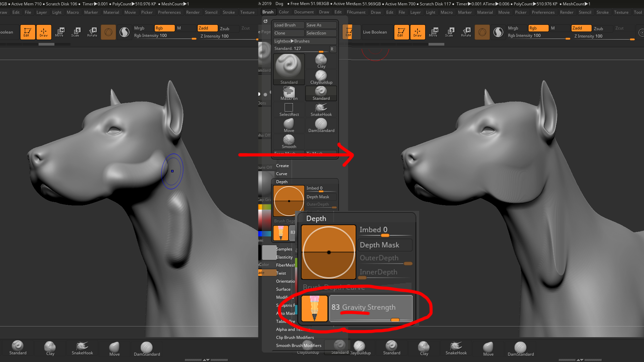This screenshot has width=644, height=362.
Task: Pick SelectRect brush in Brush palette
Action: click(289, 110)
